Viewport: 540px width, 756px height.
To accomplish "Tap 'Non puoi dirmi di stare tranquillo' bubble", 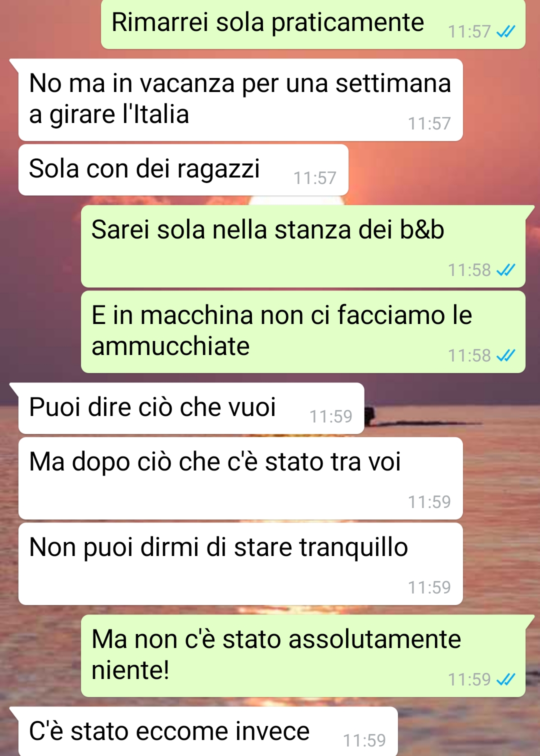I will [240, 563].
